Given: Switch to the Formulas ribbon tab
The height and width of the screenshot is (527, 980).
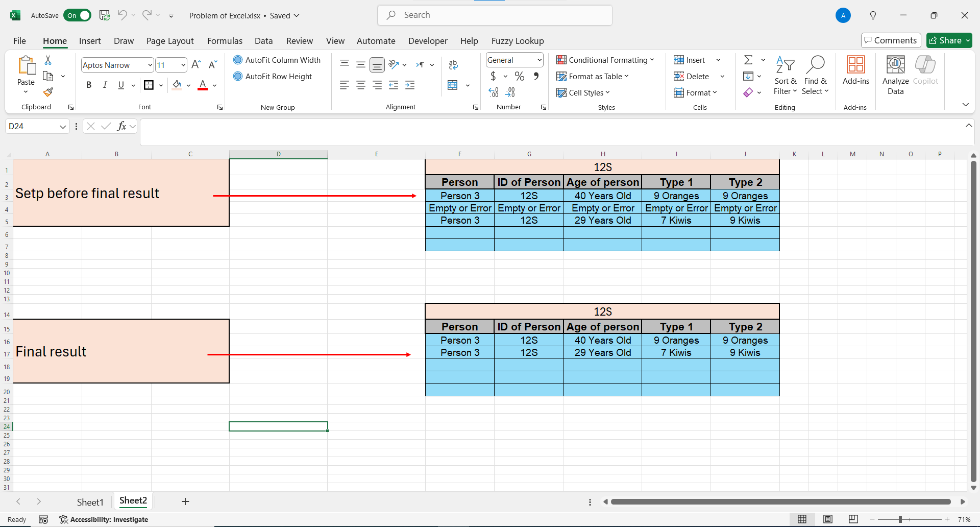Looking at the screenshot, I should coord(225,41).
